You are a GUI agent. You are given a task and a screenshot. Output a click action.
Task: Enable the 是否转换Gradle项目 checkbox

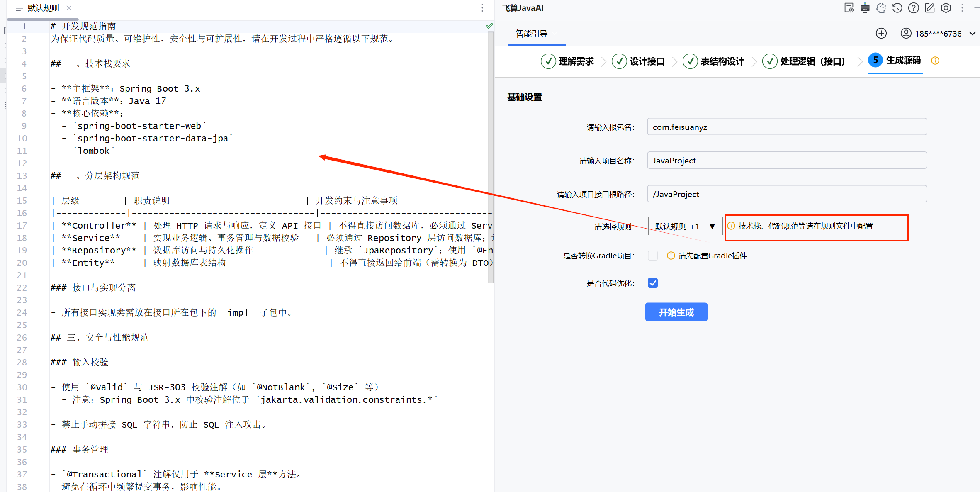click(652, 256)
